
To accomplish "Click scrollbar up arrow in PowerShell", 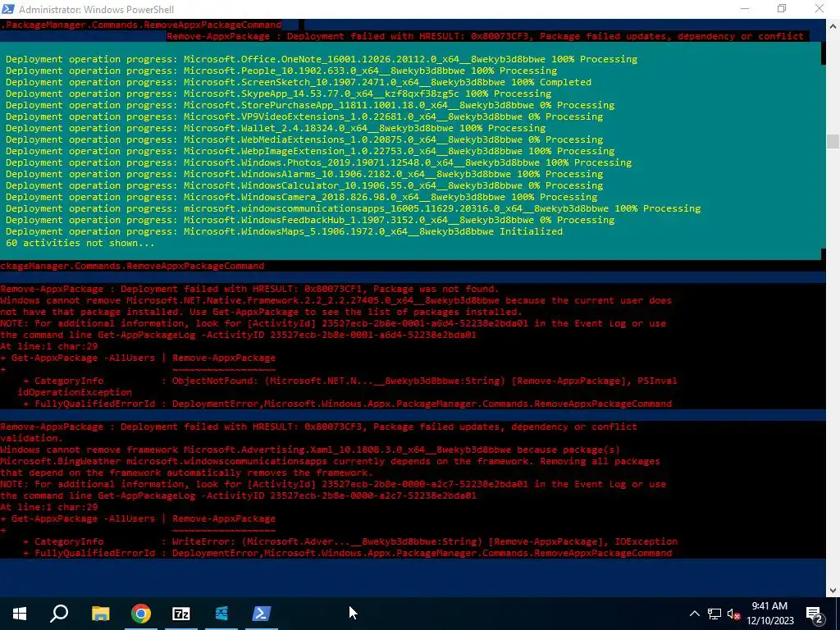I will click(833, 25).
